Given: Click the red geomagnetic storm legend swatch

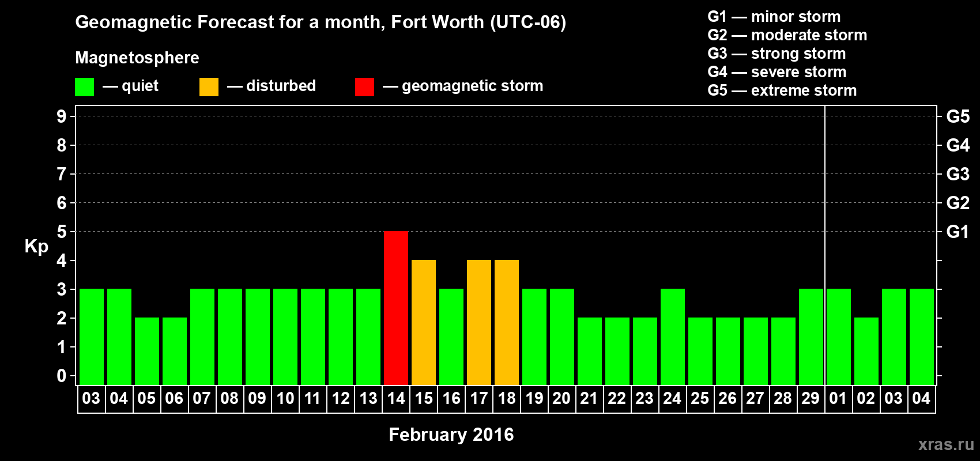Looking at the screenshot, I should pyautogui.click(x=364, y=87).
